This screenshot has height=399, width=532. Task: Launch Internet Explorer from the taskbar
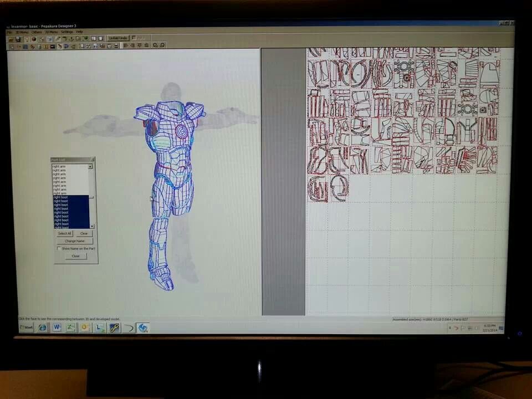43,328
